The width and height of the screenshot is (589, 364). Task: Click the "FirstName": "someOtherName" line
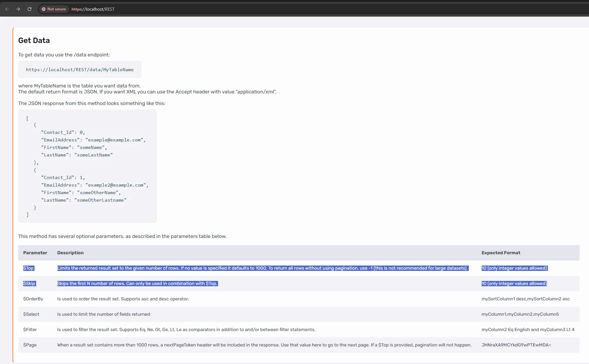81,193
